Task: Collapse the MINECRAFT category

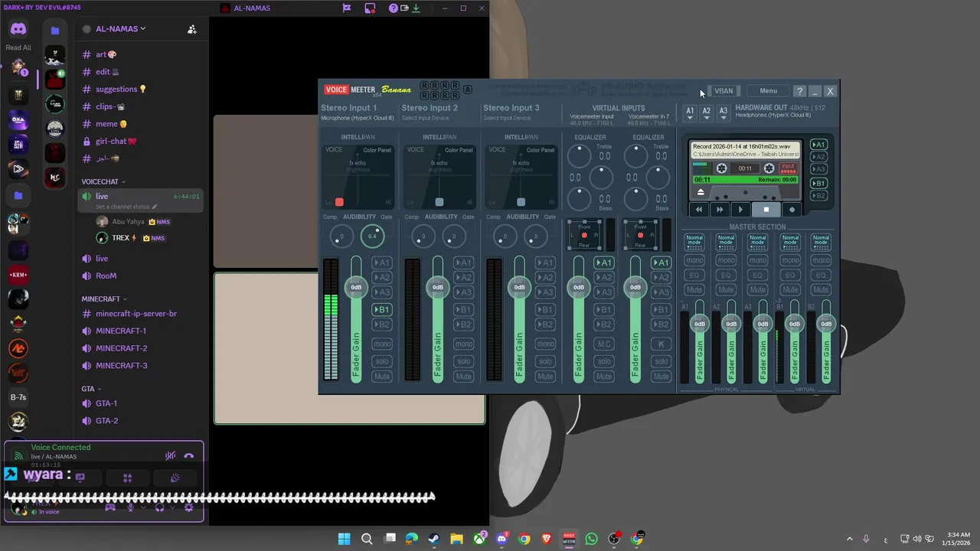Action: (104, 298)
